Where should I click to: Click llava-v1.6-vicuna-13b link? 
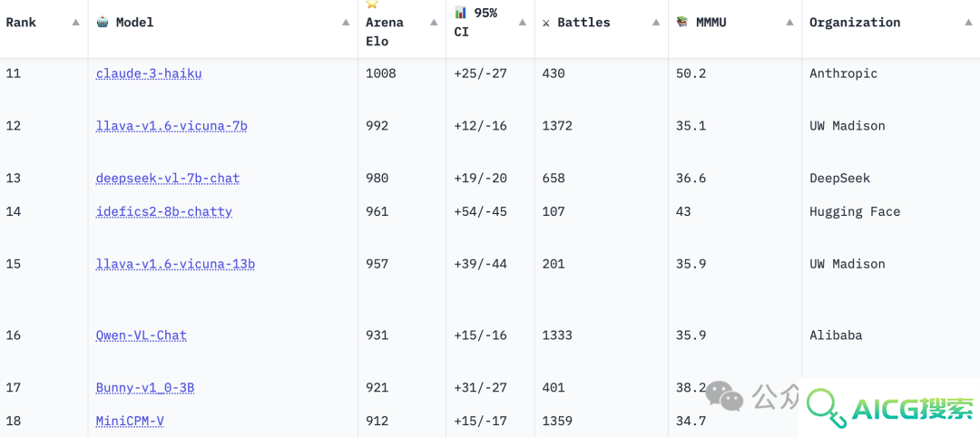click(176, 264)
